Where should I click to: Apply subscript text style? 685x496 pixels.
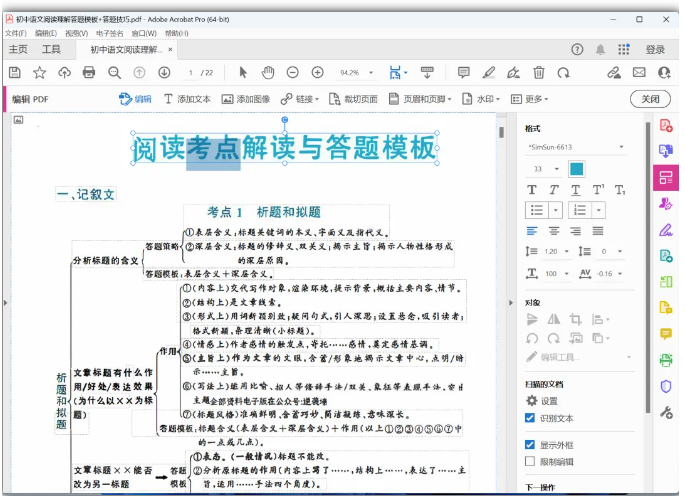pos(620,190)
